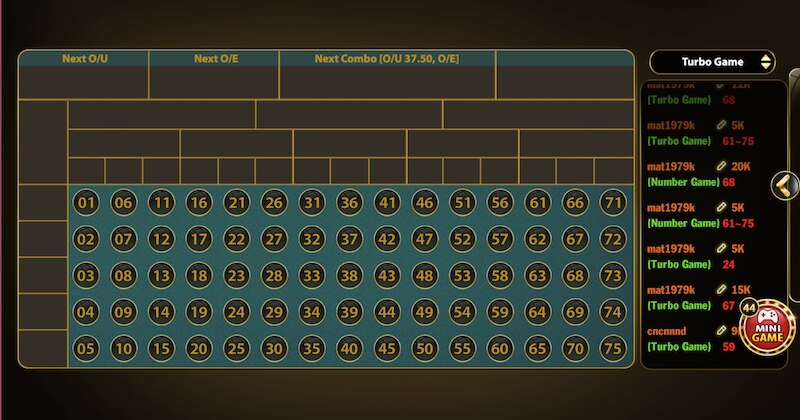Select number ball 01
Screen dimensions: 800x420
click(x=86, y=203)
